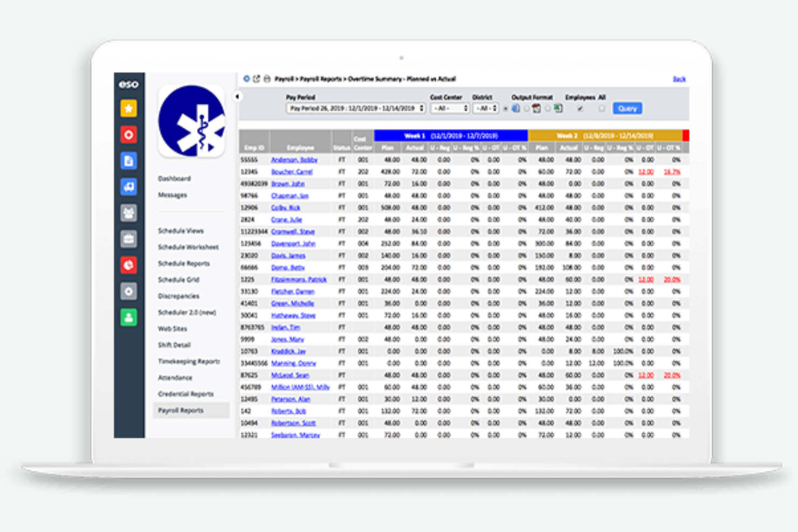
Task: Open Schedule Grid menu item
Action: click(x=178, y=280)
